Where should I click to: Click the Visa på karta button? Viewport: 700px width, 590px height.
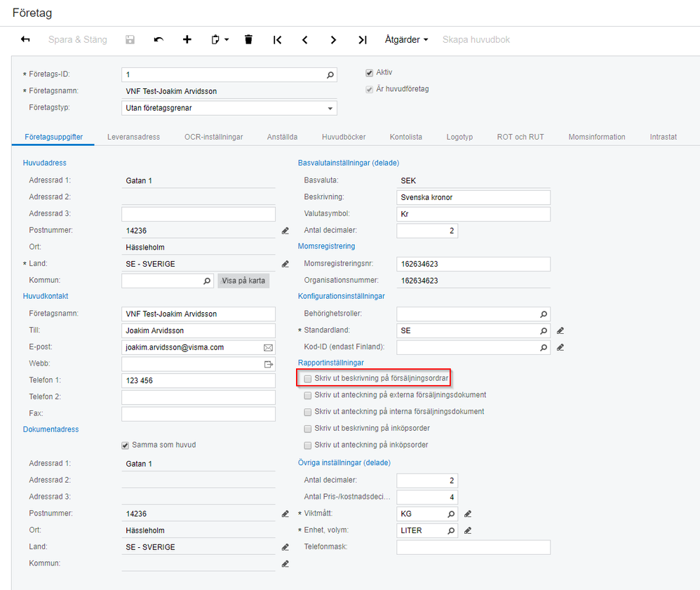pyautogui.click(x=243, y=281)
